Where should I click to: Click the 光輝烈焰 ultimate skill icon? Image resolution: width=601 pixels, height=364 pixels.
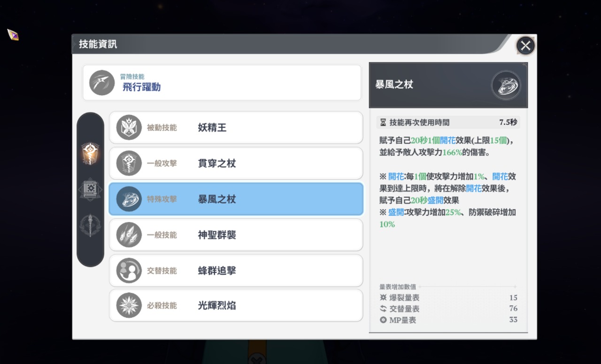click(x=129, y=305)
